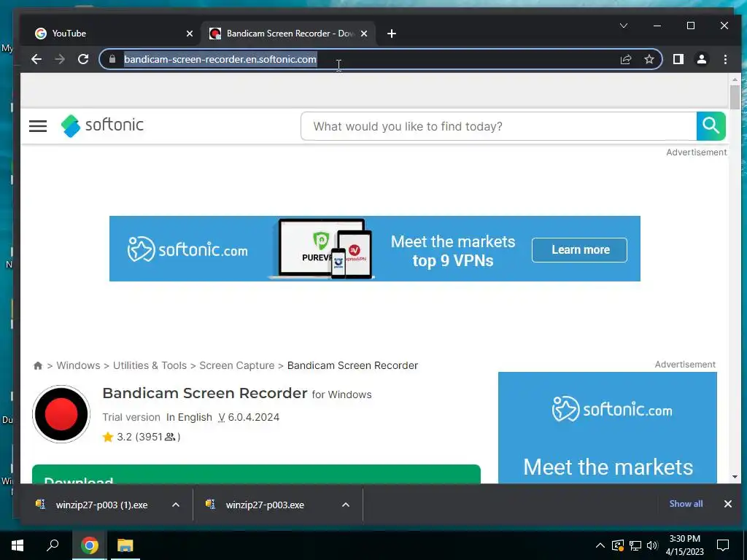Open the notification center icon
Image resolution: width=747 pixels, height=560 pixels.
[x=723, y=545]
